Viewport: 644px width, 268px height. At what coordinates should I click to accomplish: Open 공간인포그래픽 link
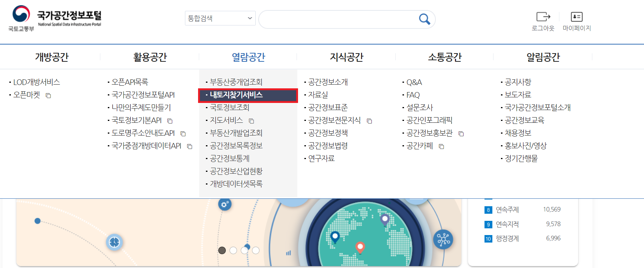click(429, 120)
